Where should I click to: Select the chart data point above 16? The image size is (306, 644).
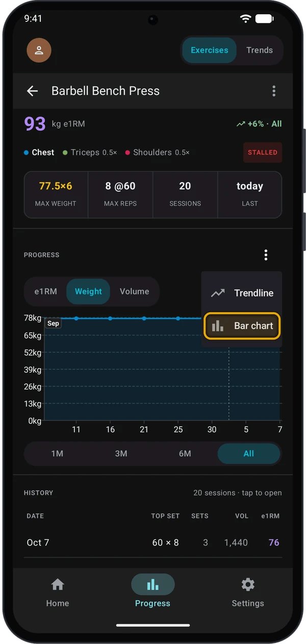coord(110,318)
